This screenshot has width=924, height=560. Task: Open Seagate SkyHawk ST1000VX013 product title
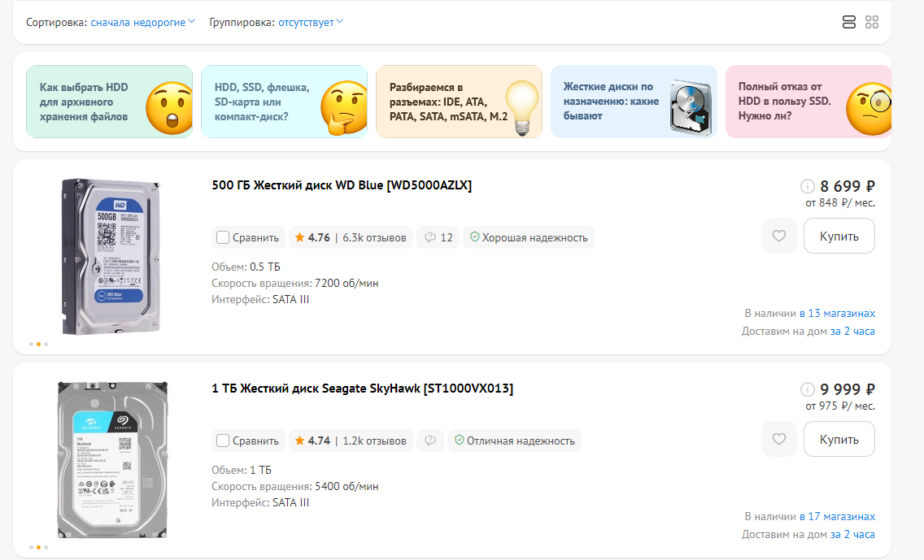[363, 388]
